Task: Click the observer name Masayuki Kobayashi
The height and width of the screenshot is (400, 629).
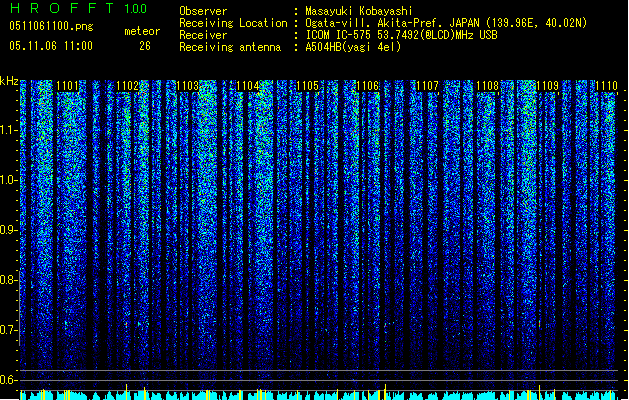Action: coord(359,11)
